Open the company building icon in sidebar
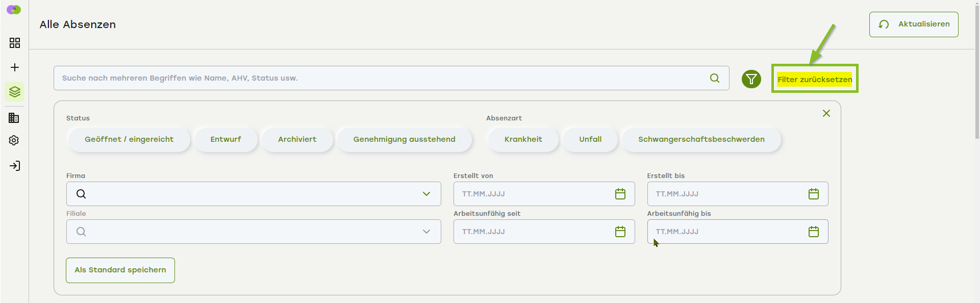Image resolution: width=980 pixels, height=303 pixels. click(14, 118)
